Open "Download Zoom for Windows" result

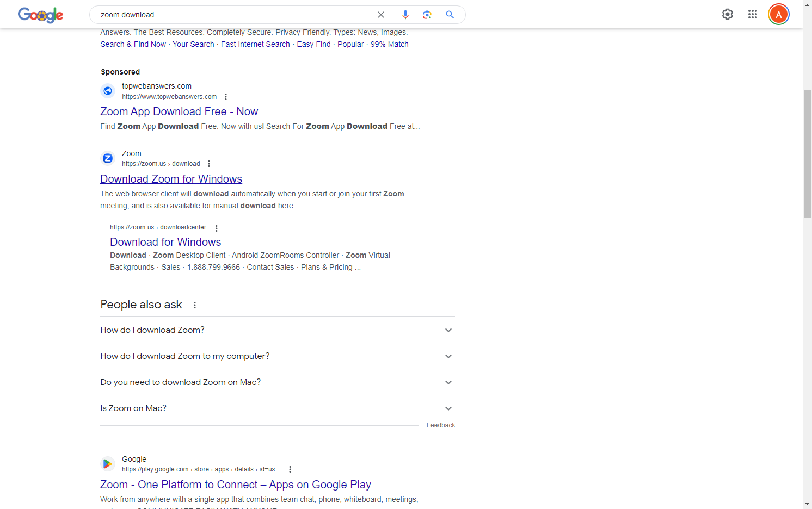coord(171,179)
